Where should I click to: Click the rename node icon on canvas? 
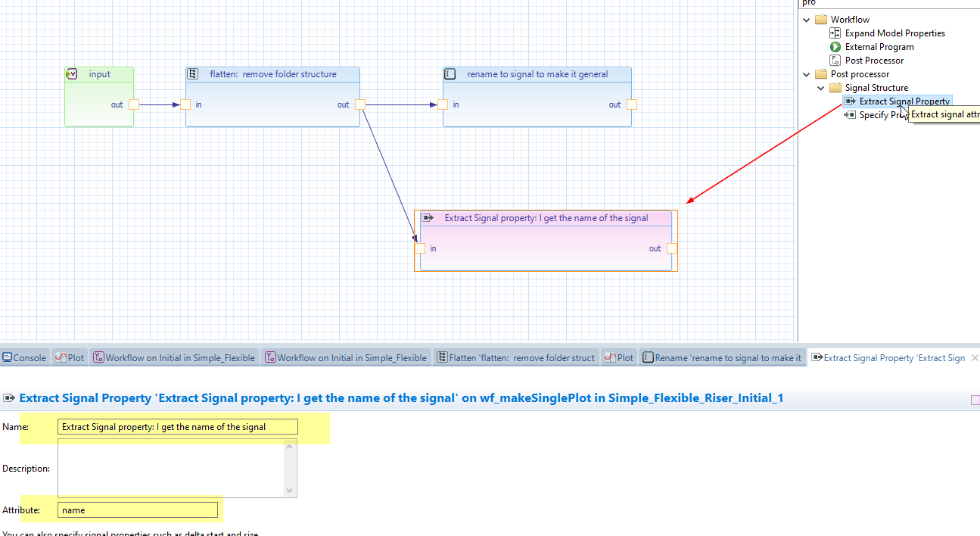tap(450, 74)
